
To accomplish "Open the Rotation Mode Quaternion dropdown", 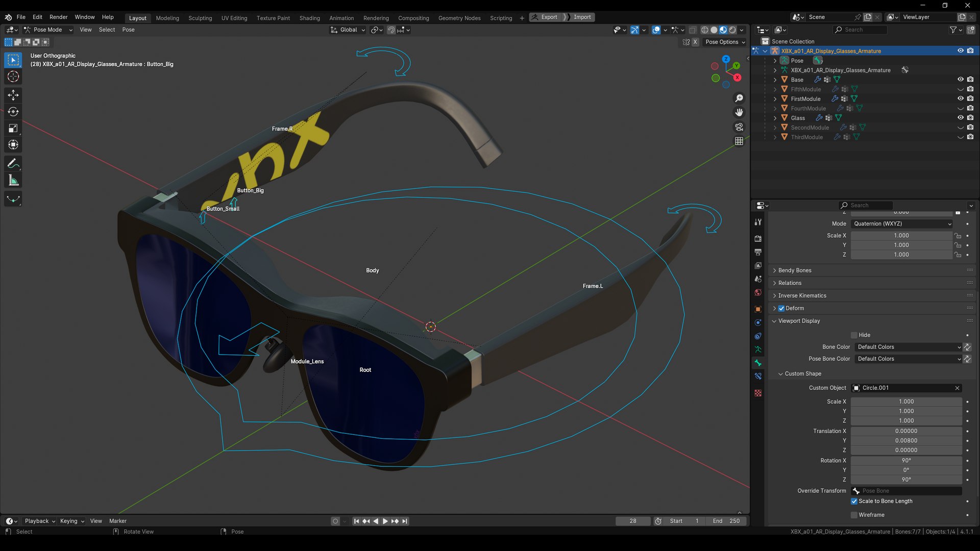I will click(902, 224).
